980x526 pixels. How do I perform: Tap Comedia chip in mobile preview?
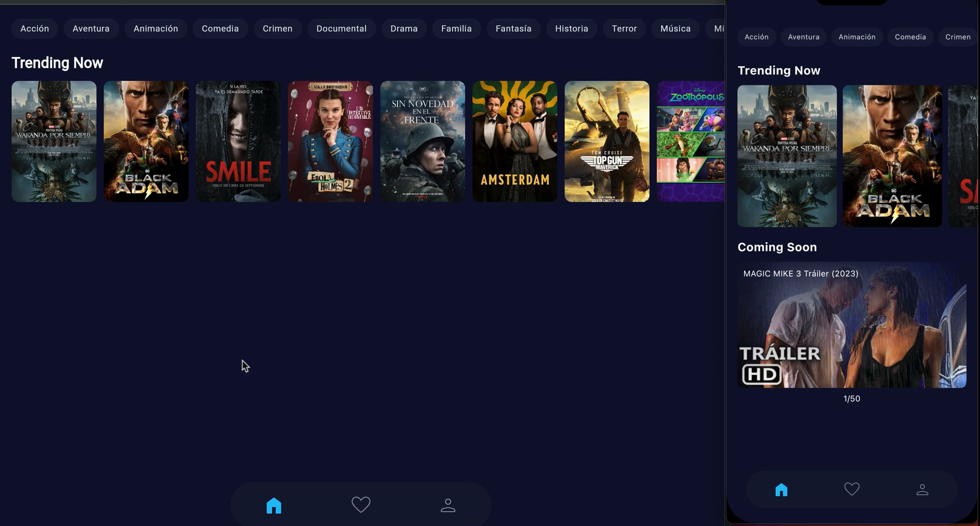tap(910, 37)
